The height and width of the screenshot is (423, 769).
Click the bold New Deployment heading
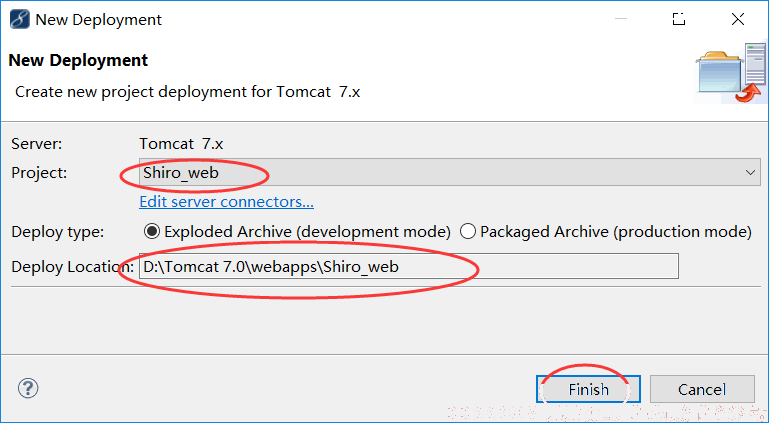pyautogui.click(x=78, y=60)
